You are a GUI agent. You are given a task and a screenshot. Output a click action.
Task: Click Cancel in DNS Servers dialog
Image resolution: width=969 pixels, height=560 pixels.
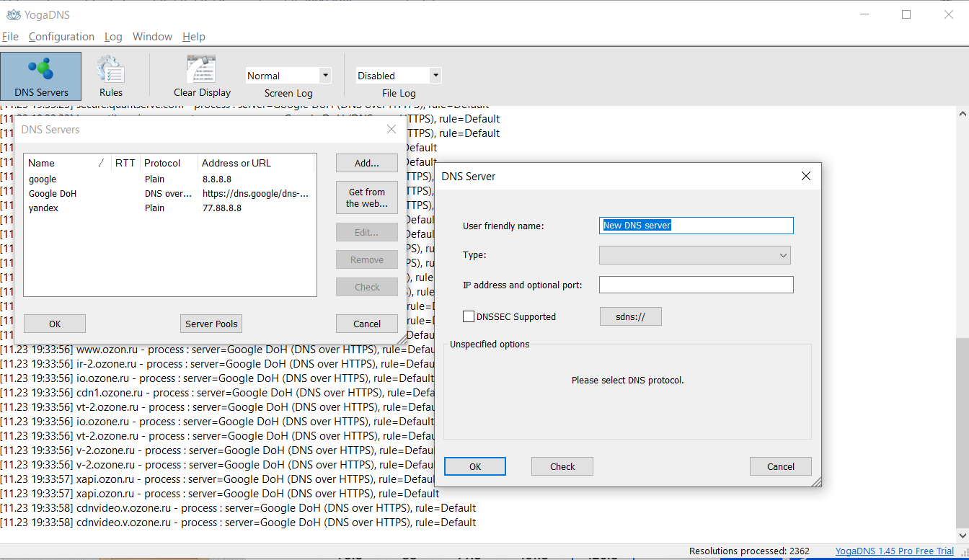(x=367, y=324)
